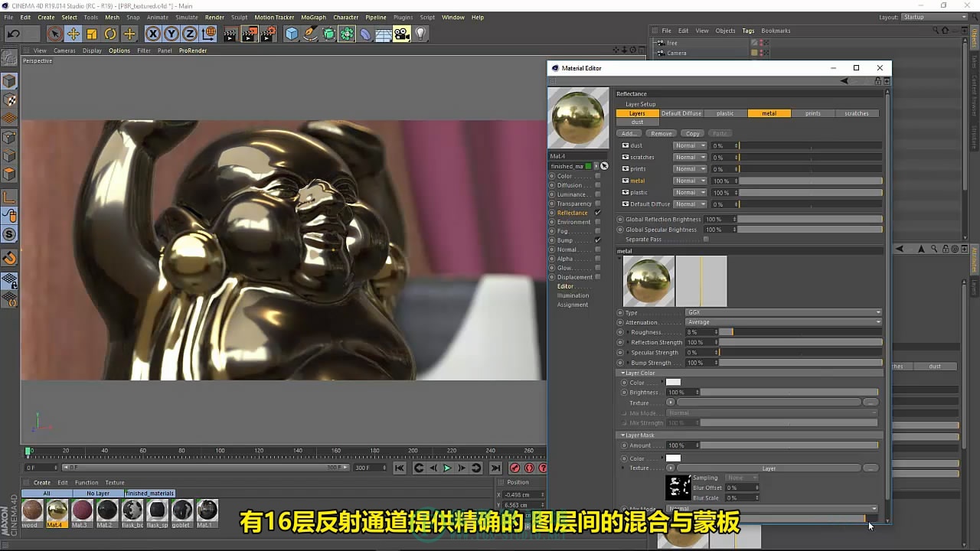Switch to the plastic layer tab
Screen dimensions: 980x551
(725, 113)
